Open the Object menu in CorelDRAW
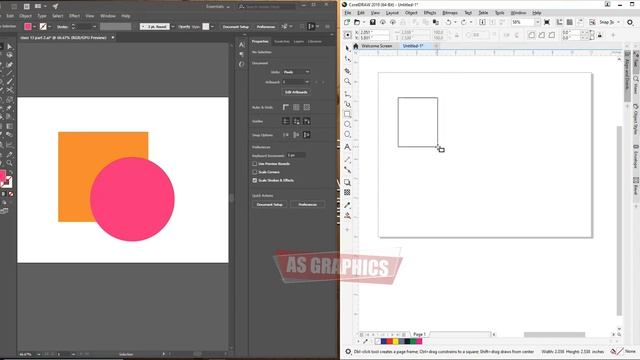 411,13
